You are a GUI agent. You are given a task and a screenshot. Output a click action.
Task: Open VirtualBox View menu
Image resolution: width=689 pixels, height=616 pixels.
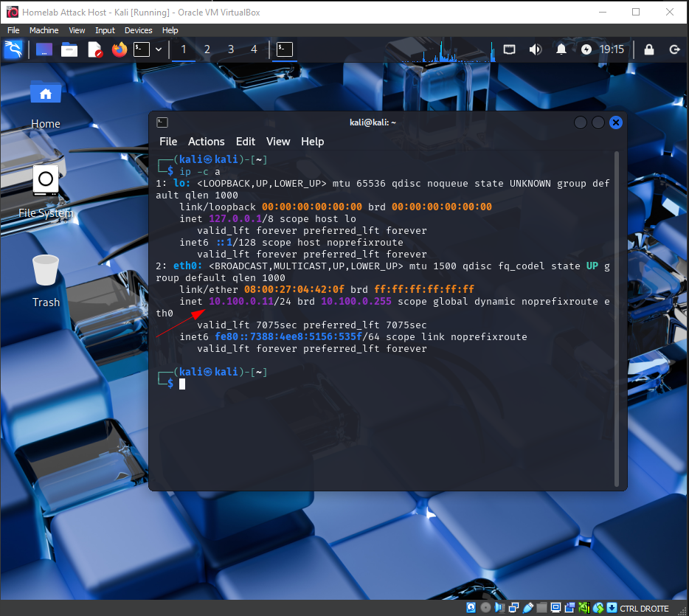[77, 30]
